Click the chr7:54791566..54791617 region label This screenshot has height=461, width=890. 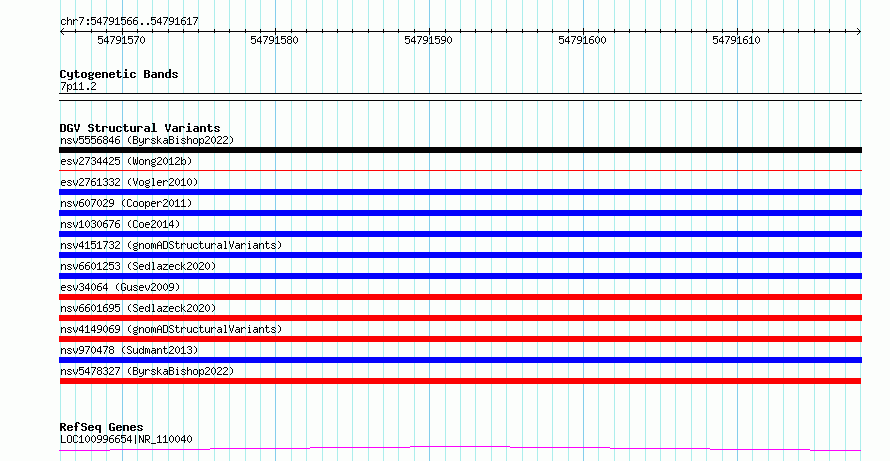click(129, 21)
